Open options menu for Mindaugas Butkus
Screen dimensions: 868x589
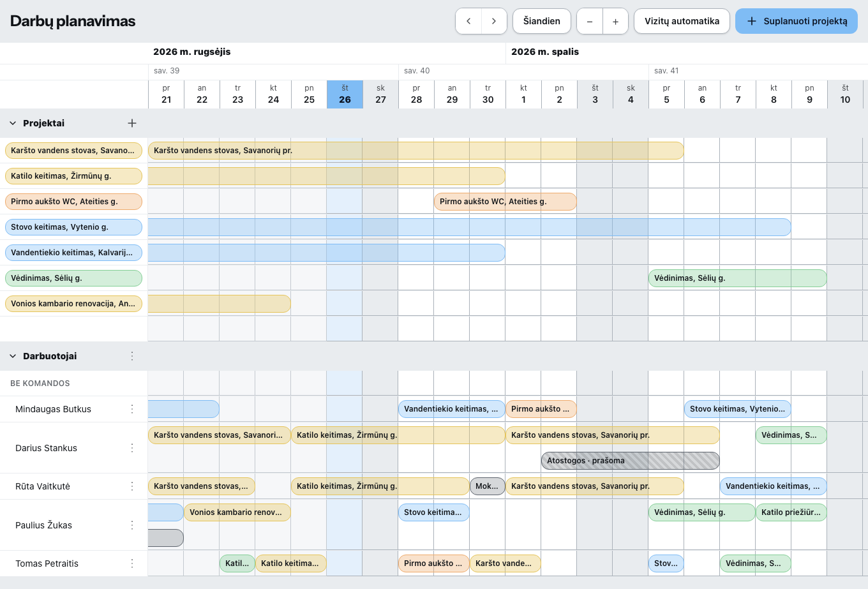click(x=132, y=409)
